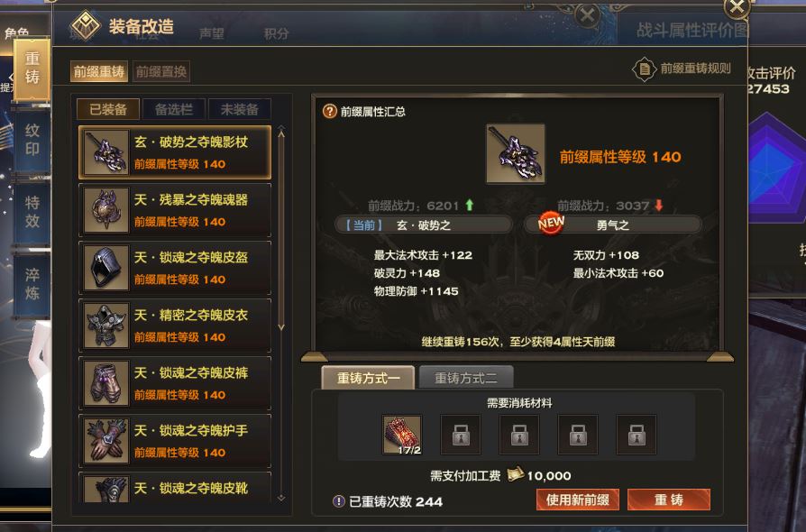Choose the 天·锁魂之夺魄护手 gloves icon

106,441
